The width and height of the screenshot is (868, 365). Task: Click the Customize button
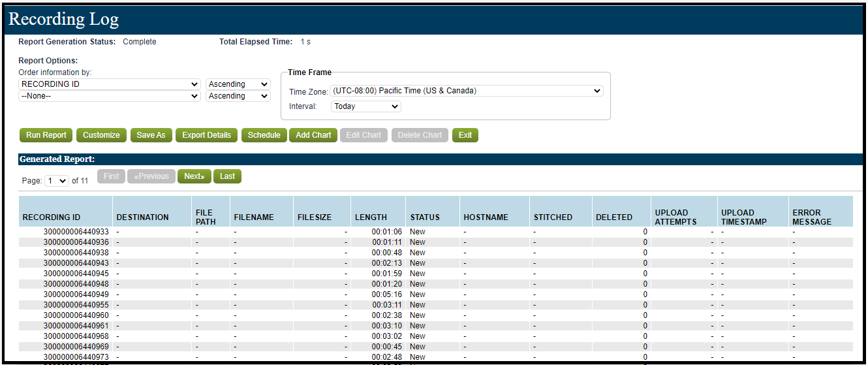(x=101, y=135)
